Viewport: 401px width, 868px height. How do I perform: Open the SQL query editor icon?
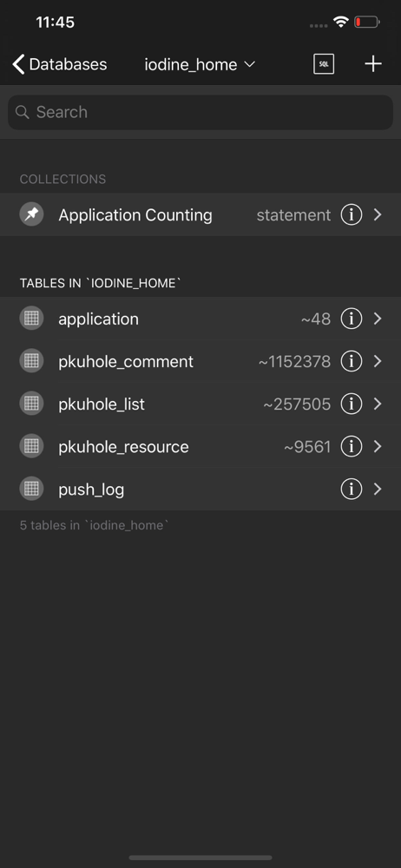[324, 64]
